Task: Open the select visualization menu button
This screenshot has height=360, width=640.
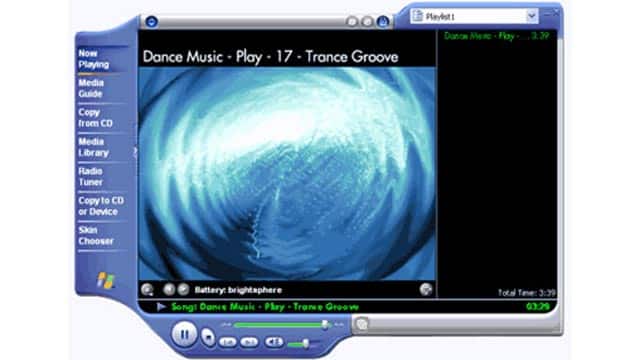Action: tap(147, 290)
